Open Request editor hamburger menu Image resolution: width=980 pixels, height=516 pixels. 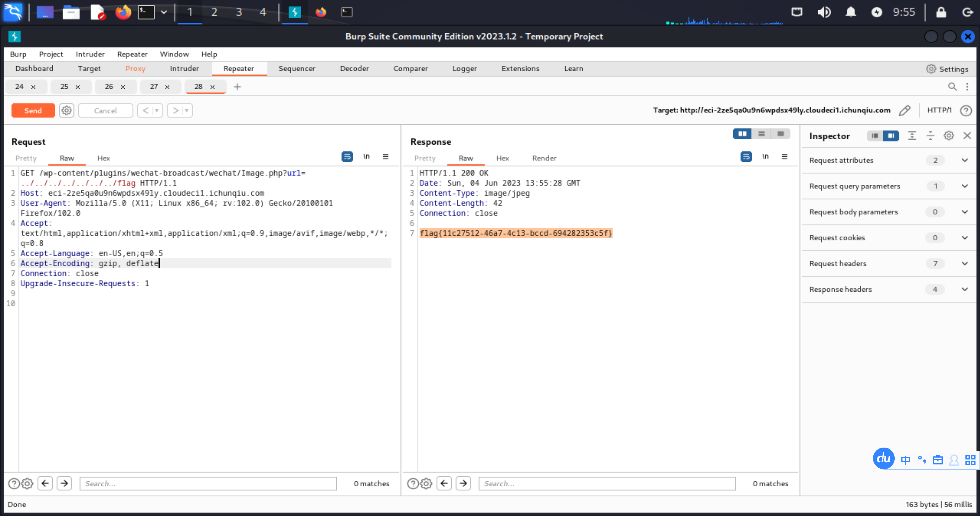pos(385,156)
